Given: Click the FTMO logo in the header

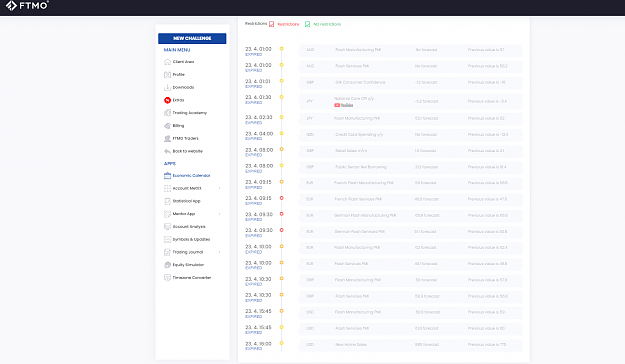Looking at the screenshot, I should (x=27, y=6).
